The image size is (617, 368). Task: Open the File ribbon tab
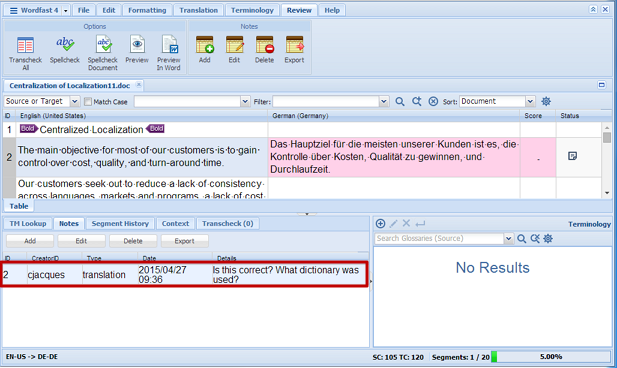click(x=83, y=10)
